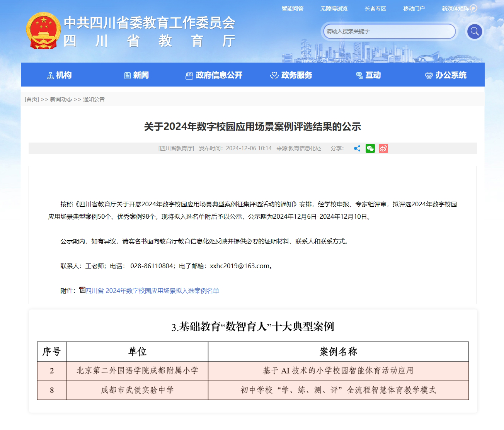Share article via the WeChat icon

tap(370, 148)
